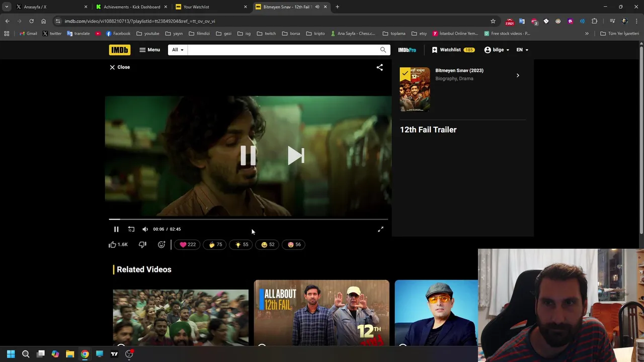Click the search magnifier icon
The image size is (644, 362).
tap(383, 50)
